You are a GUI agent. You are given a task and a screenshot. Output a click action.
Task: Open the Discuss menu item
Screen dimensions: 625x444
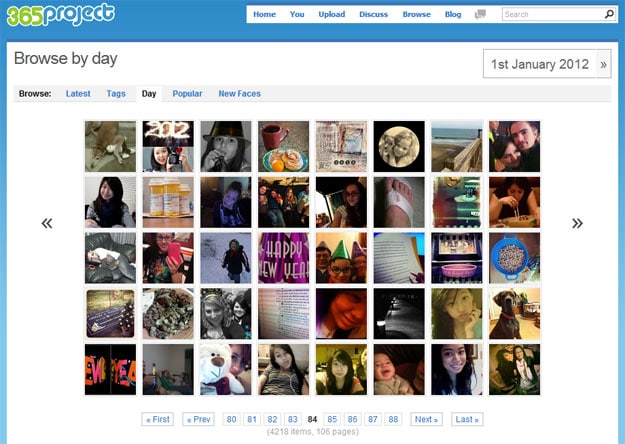pos(373,15)
